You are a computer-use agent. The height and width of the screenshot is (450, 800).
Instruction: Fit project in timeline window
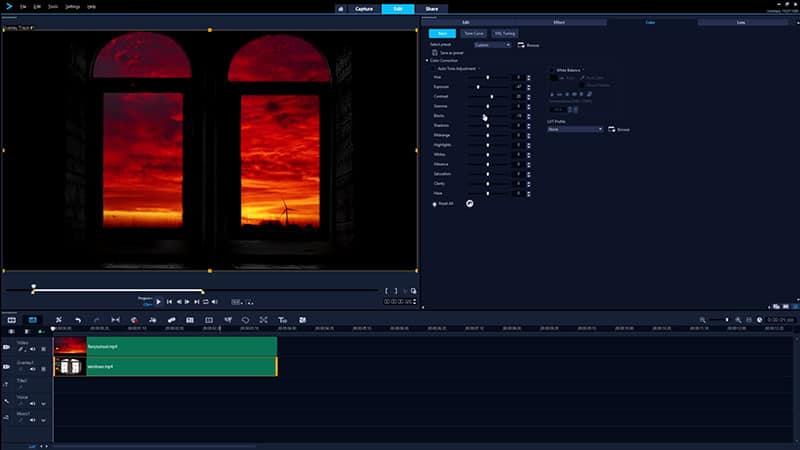tap(749, 320)
